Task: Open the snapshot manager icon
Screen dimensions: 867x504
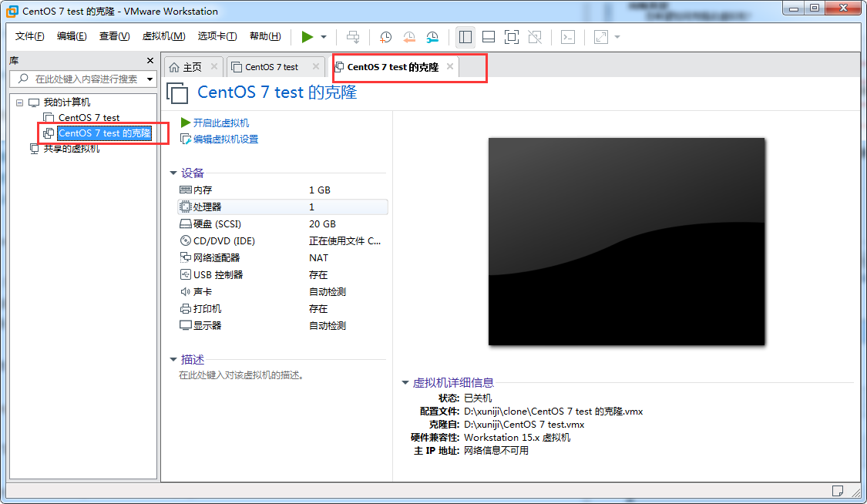Action: click(x=432, y=37)
